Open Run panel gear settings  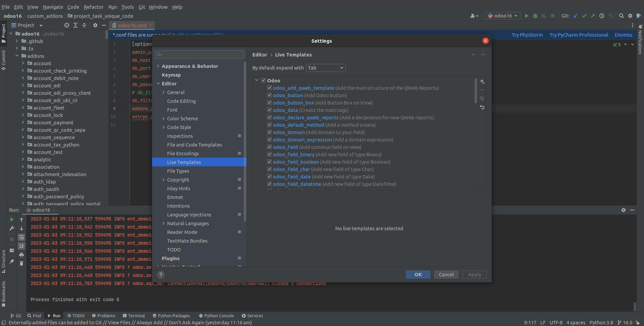pyautogui.click(x=624, y=210)
